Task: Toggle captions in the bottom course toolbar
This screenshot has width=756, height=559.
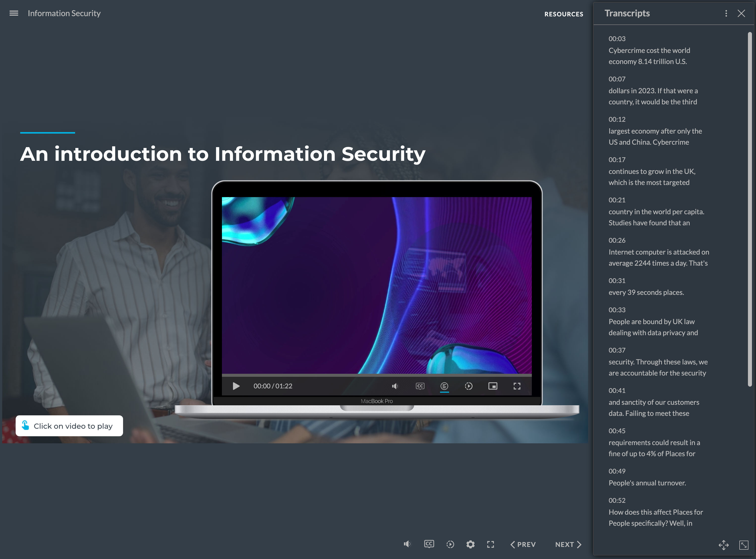Action: pyautogui.click(x=429, y=544)
